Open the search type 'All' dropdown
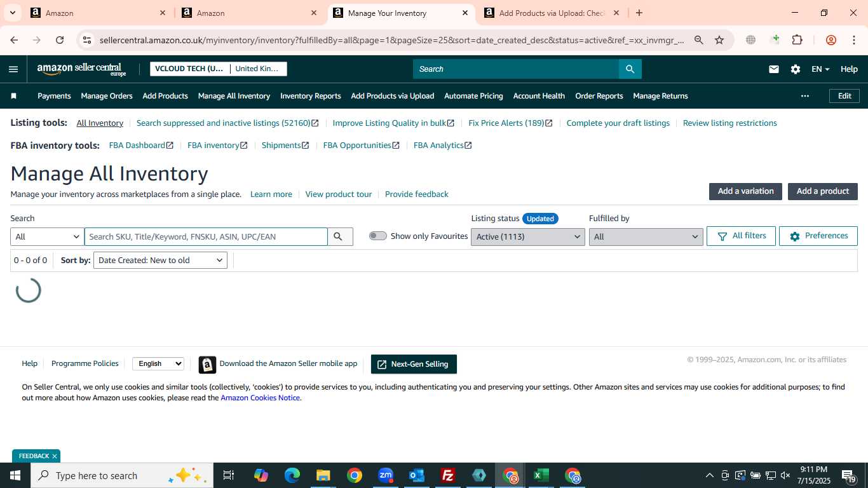The height and width of the screenshot is (488, 868). tap(47, 236)
